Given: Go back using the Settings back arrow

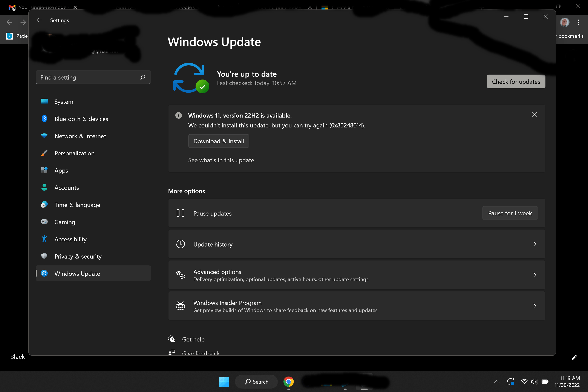Looking at the screenshot, I should pos(39,20).
